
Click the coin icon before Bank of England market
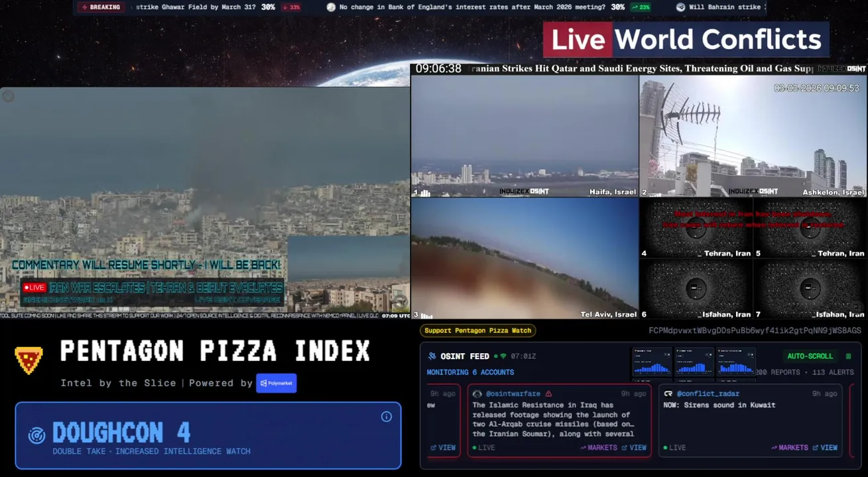pos(331,7)
